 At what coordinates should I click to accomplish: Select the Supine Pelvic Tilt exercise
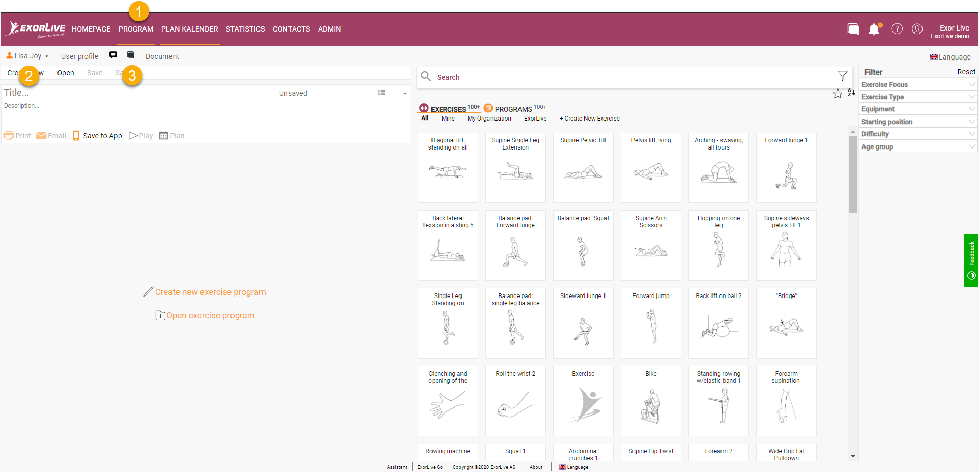coord(583,168)
